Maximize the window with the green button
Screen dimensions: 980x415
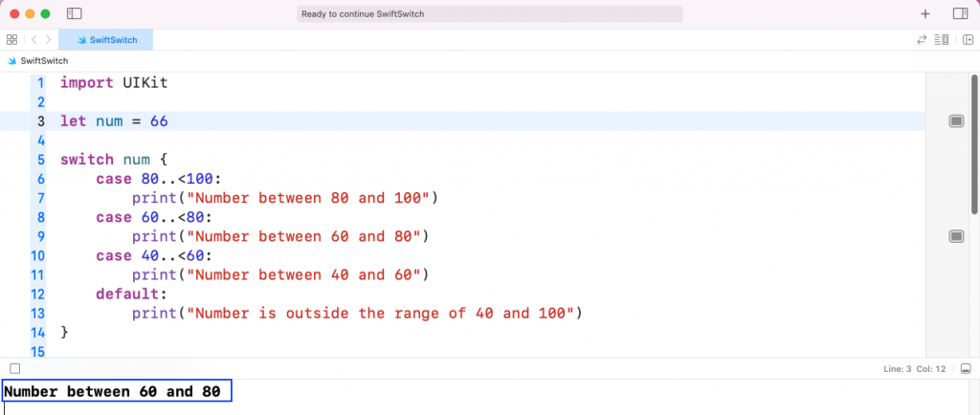point(45,13)
